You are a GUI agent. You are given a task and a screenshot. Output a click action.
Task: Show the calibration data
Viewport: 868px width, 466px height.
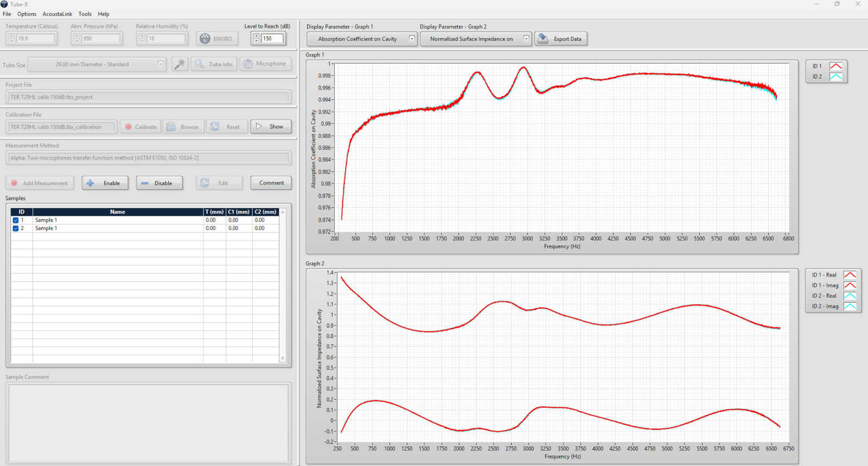coord(271,126)
